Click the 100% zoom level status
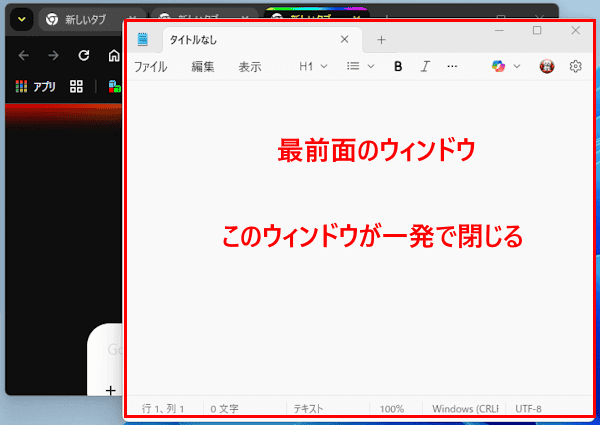Screen dimensions: 600x425 (x=392, y=409)
